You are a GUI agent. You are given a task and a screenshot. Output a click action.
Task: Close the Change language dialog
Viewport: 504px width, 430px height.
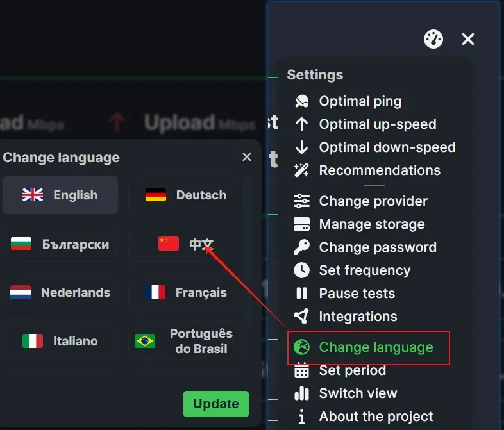[247, 158]
